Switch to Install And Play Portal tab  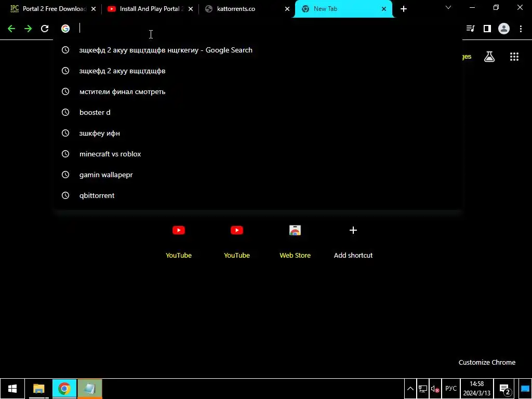click(149, 9)
